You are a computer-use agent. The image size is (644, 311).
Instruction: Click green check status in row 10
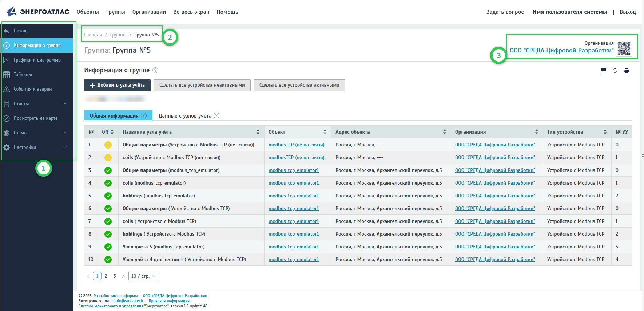(x=108, y=259)
